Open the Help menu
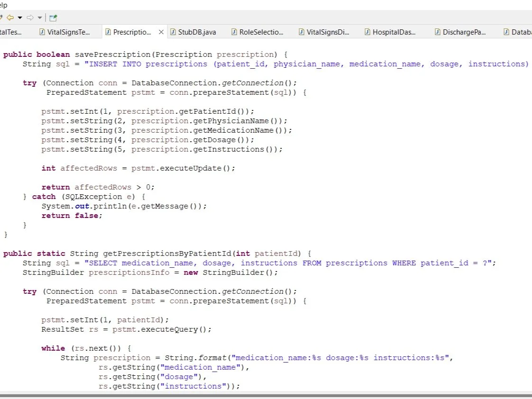The height and width of the screenshot is (399, 532). (x=3, y=5)
